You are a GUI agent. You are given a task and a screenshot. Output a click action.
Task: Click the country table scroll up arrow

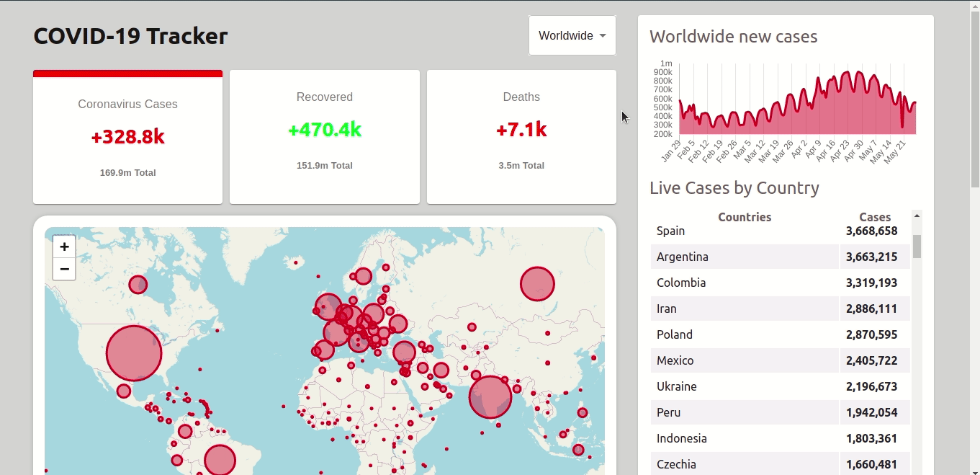[x=917, y=216]
